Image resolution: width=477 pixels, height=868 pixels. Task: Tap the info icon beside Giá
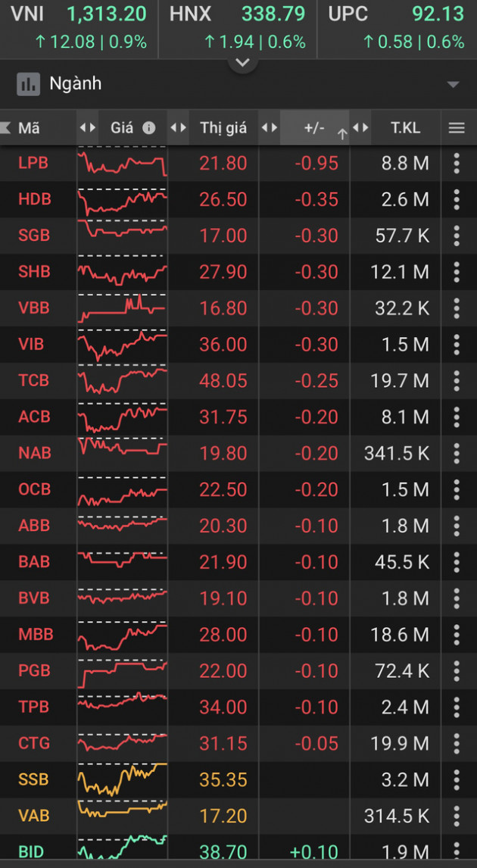[149, 128]
